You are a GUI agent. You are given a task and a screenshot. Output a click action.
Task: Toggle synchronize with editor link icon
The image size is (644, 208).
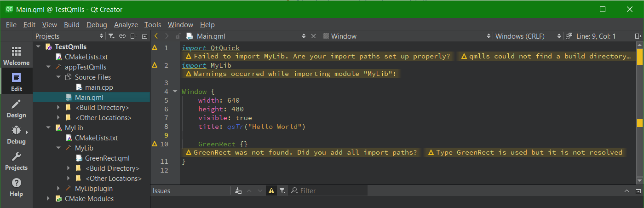point(122,36)
